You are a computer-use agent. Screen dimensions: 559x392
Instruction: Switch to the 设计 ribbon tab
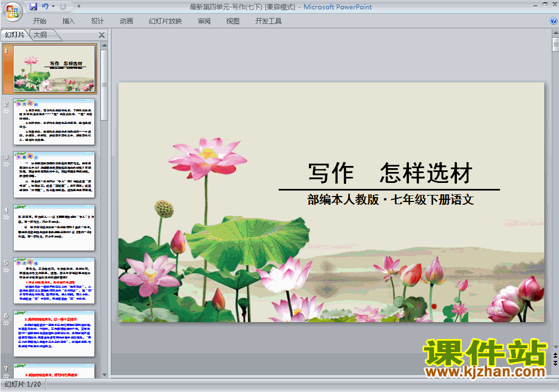click(97, 21)
